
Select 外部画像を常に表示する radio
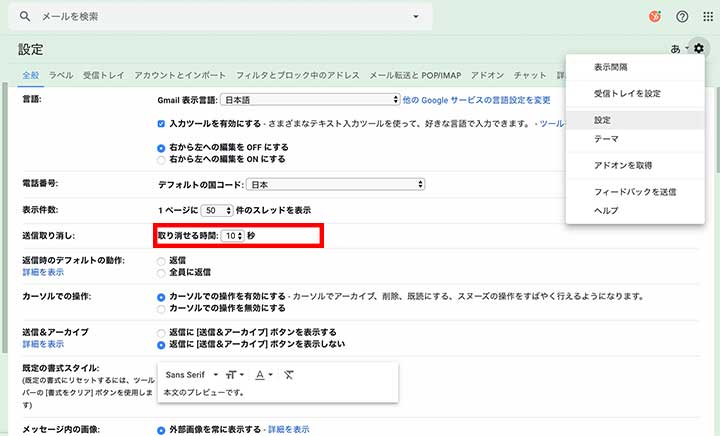pyautogui.click(x=161, y=430)
